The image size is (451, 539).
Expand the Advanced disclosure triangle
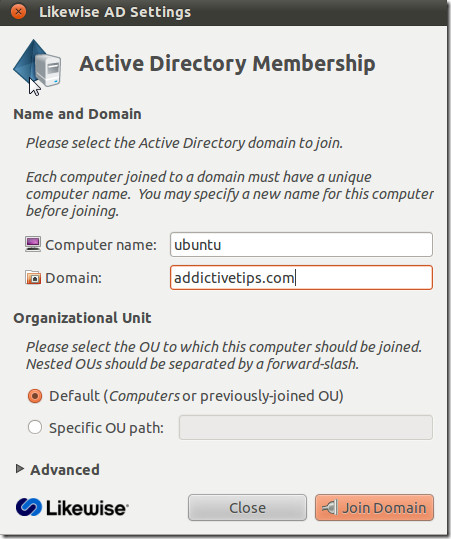coord(20,469)
